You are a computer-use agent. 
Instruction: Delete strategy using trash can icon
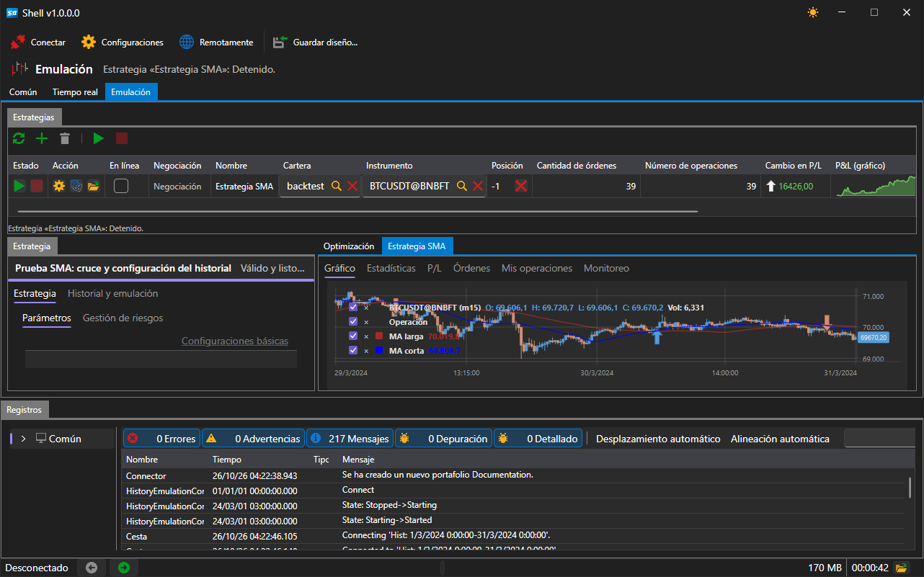pyautogui.click(x=65, y=138)
